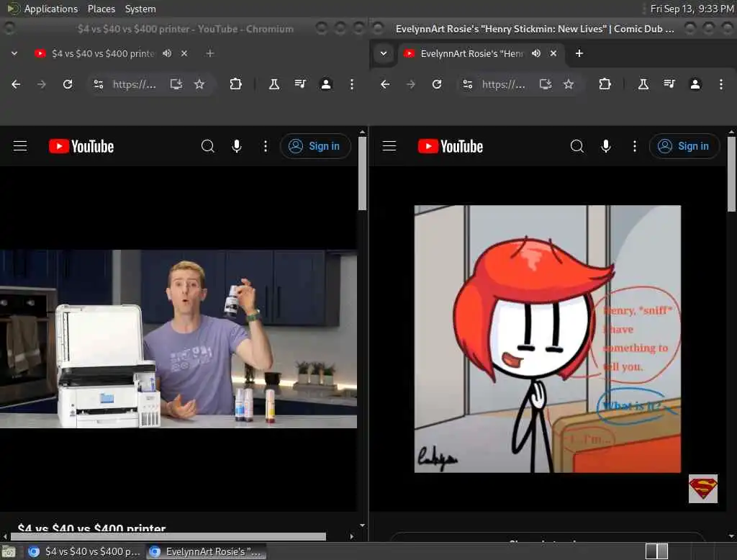Open a new tab in right window

tap(579, 53)
